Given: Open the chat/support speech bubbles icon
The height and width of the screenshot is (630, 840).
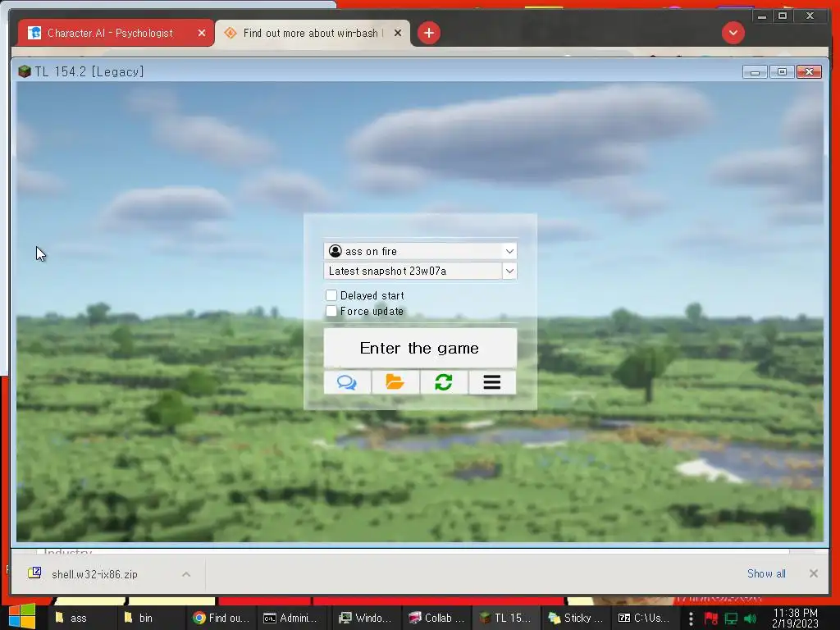Looking at the screenshot, I should (347, 382).
